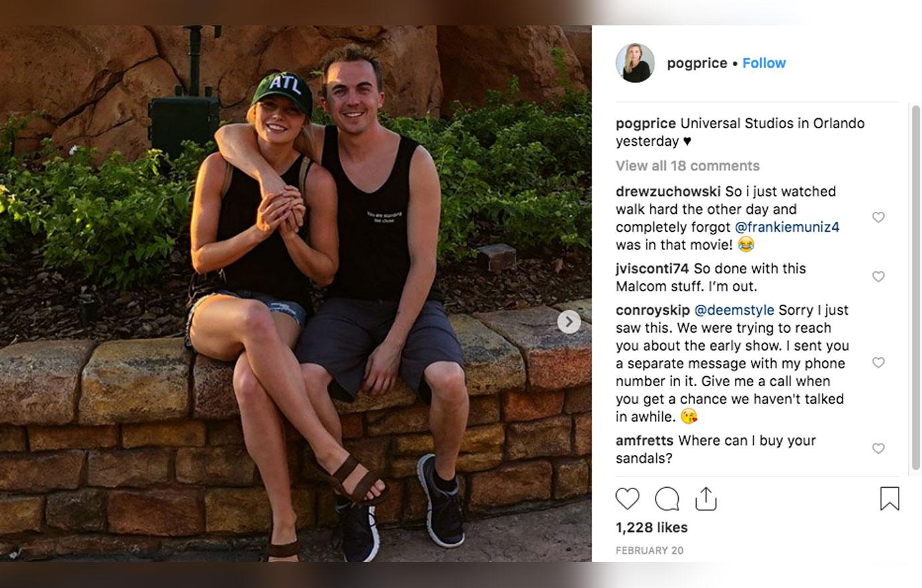This screenshot has height=588, width=922.
Task: Follow the pogprice account
Action: point(764,63)
